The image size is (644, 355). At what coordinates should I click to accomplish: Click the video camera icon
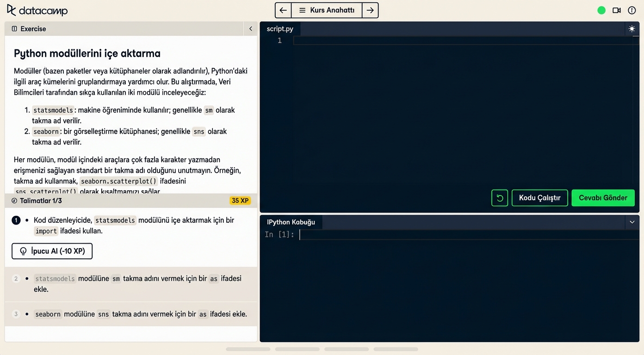click(617, 10)
